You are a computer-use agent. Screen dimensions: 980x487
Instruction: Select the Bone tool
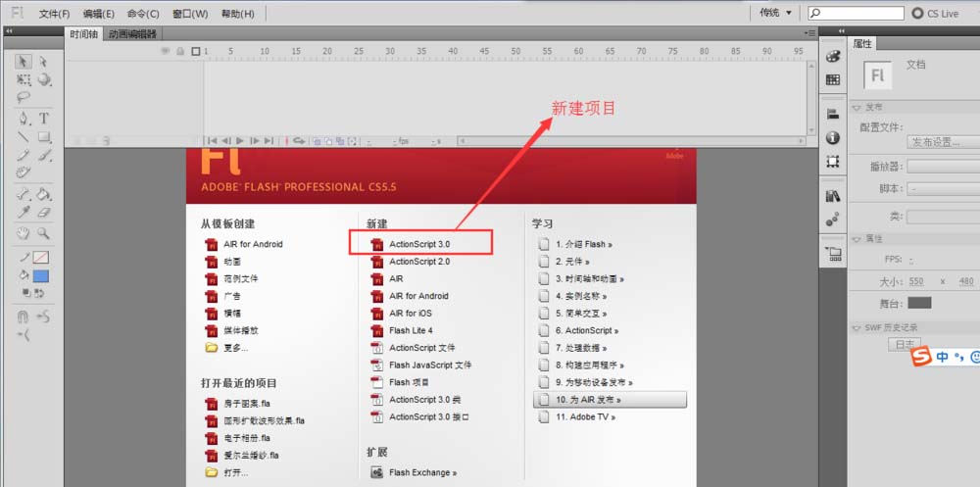click(x=24, y=194)
